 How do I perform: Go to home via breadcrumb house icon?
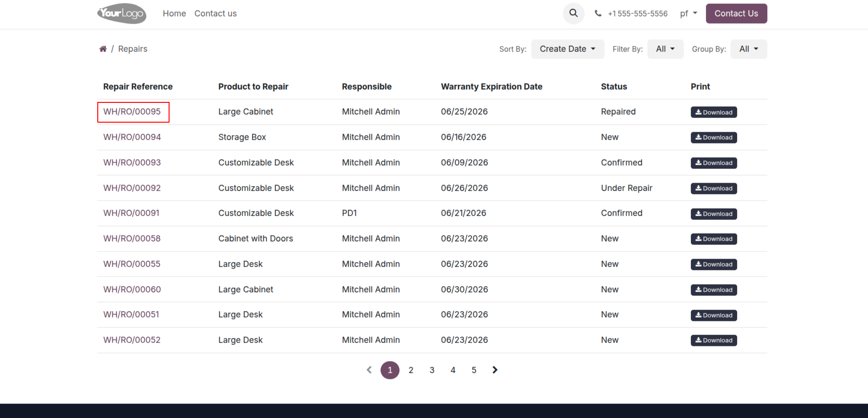103,49
